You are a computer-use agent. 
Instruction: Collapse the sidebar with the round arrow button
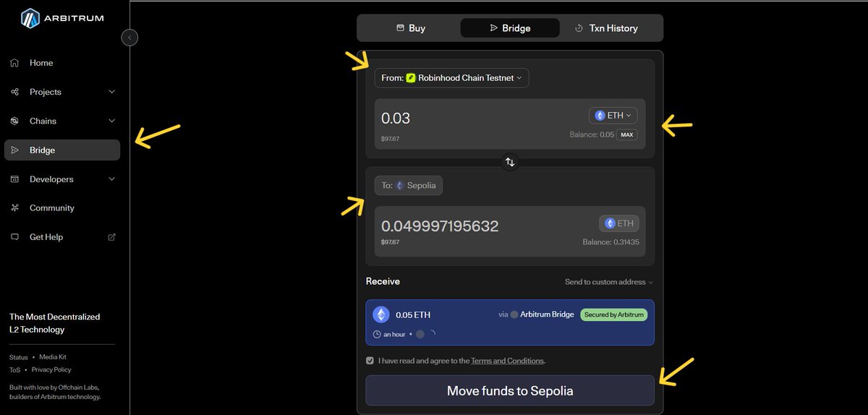point(129,37)
